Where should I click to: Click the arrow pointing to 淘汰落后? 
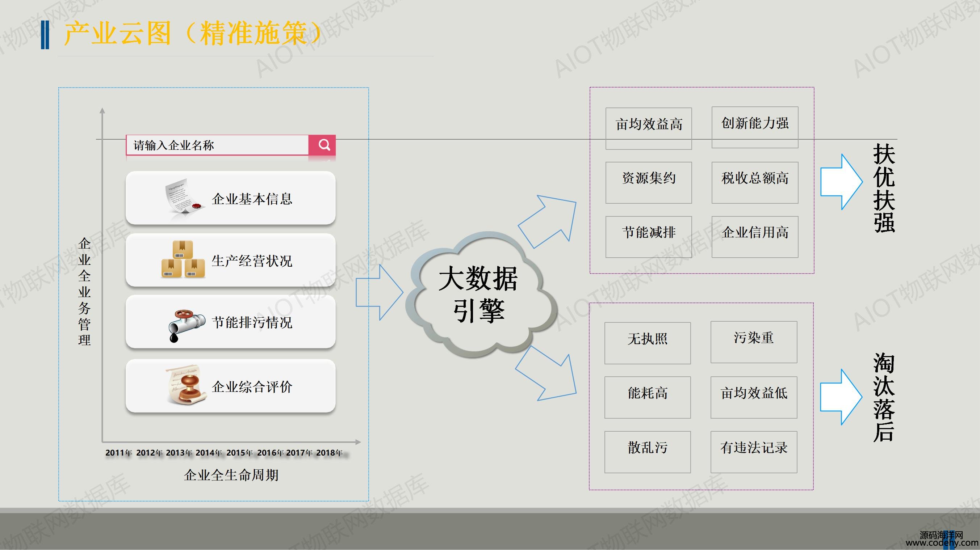tap(841, 397)
